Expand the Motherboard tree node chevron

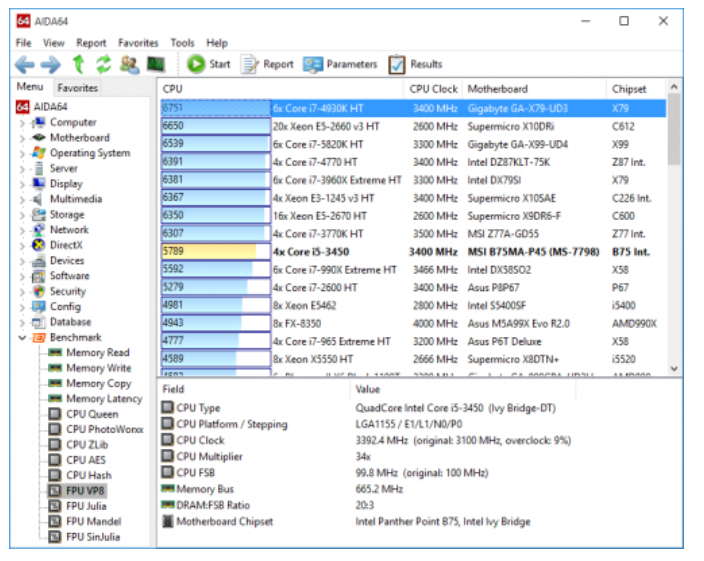click(22, 138)
